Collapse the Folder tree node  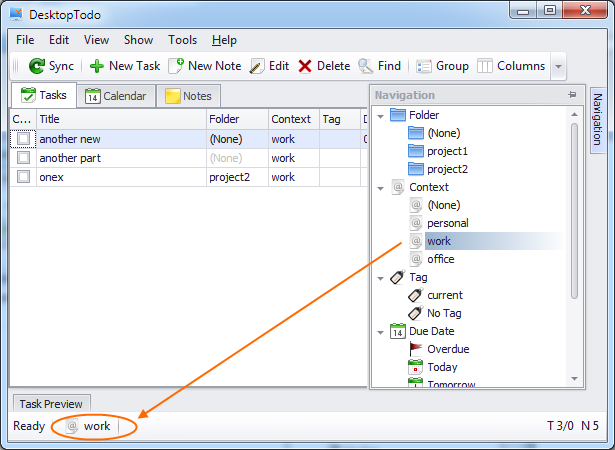point(380,116)
